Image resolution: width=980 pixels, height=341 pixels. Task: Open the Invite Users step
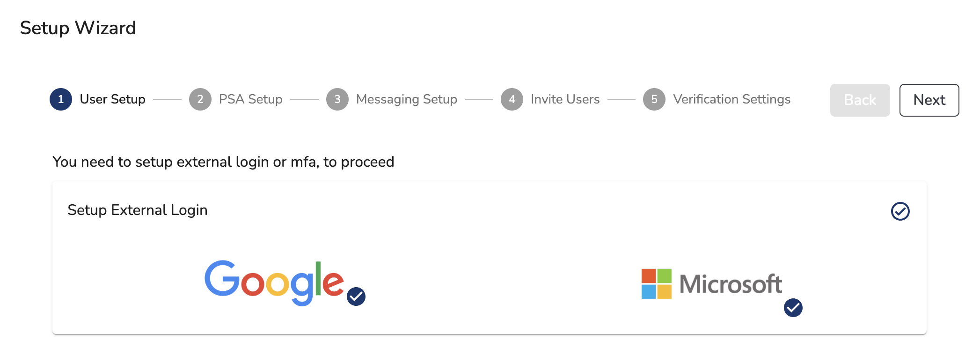click(565, 99)
